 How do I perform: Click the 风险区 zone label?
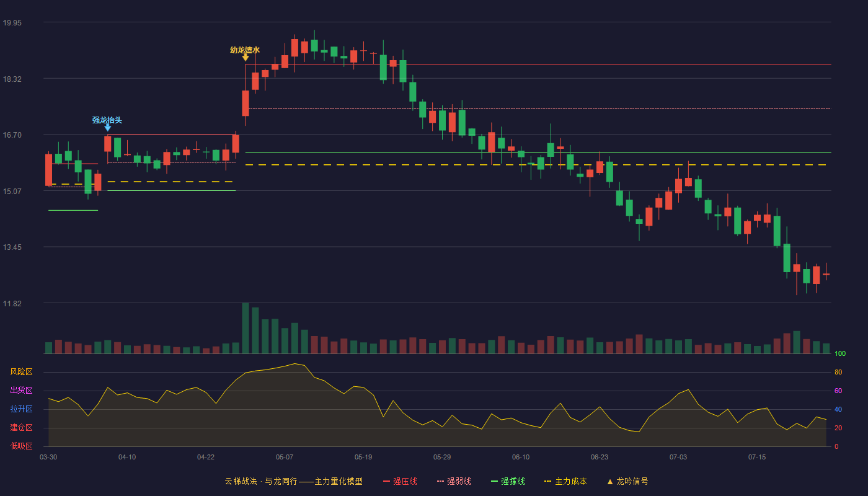[x=21, y=372]
